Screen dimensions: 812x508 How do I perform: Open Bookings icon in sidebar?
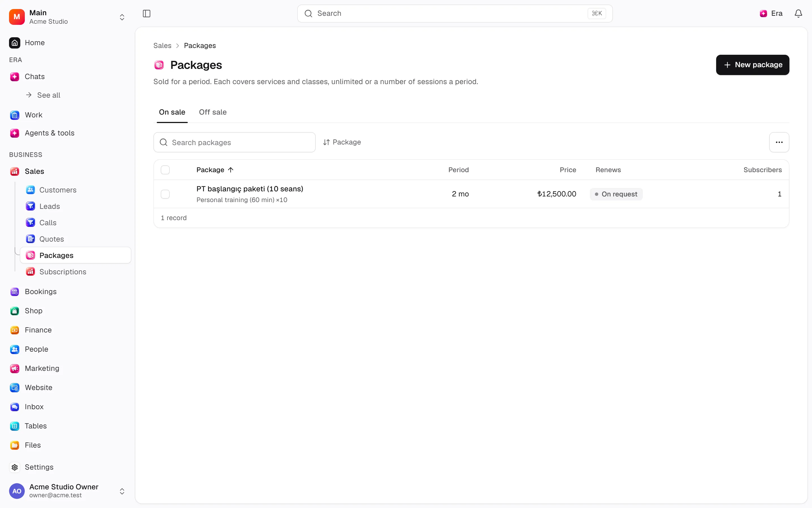coord(14,292)
